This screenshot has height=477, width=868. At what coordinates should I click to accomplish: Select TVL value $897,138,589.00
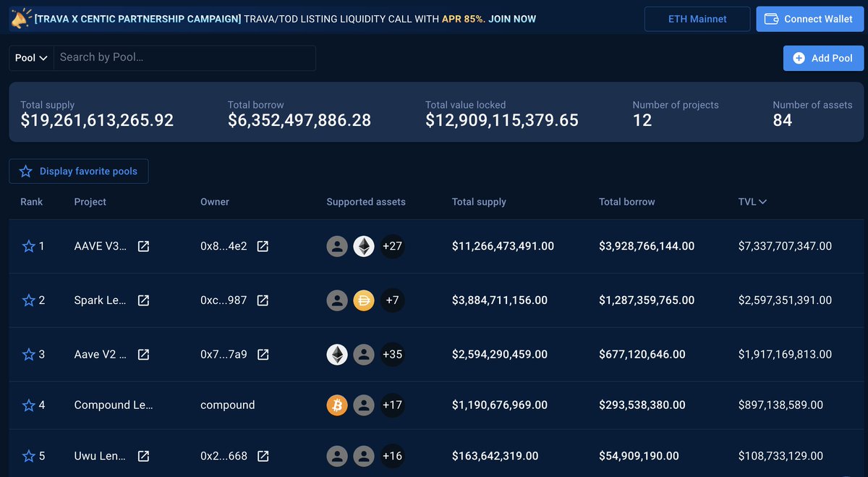[780, 405]
